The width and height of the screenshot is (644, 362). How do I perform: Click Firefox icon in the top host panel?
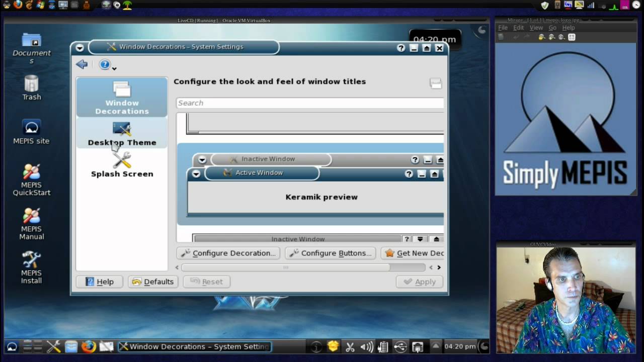click(18, 5)
